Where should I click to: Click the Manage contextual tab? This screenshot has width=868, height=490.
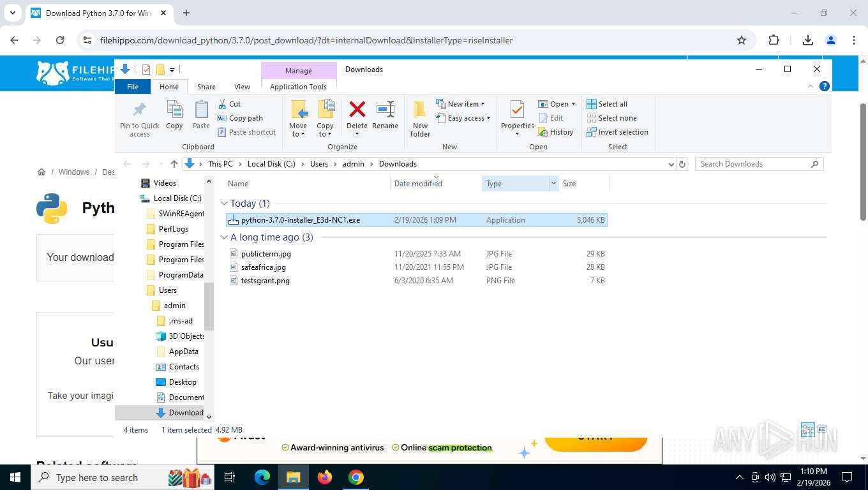click(x=299, y=71)
